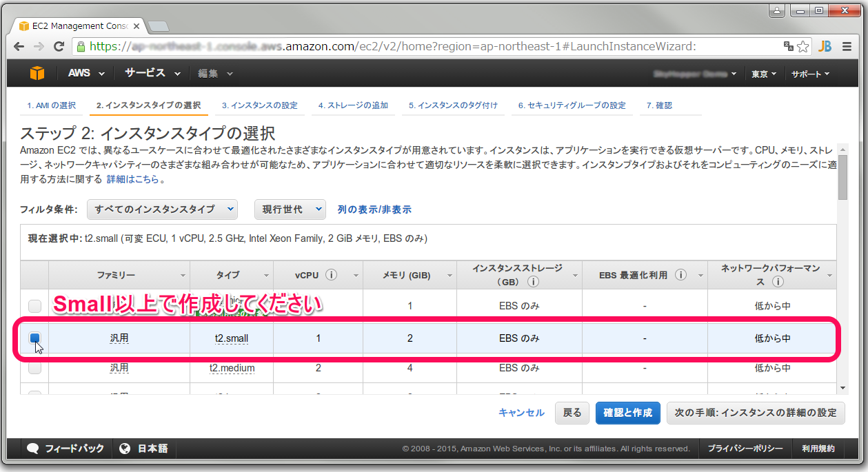
Task: Select the t2.medium row checkbox
Action: click(x=34, y=368)
